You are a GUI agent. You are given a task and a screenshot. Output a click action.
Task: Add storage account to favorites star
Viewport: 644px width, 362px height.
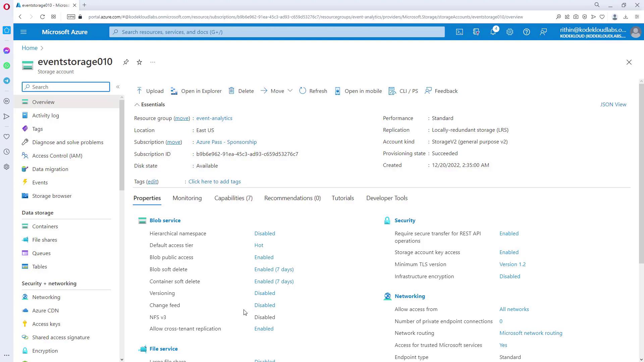click(139, 62)
